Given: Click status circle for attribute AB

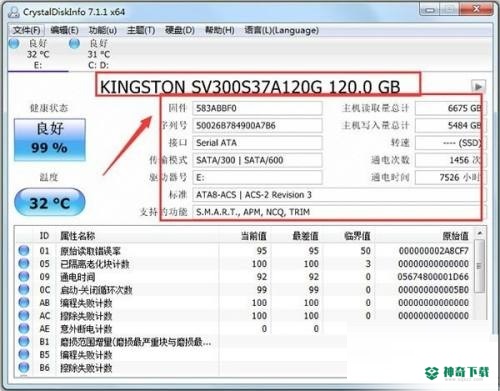Looking at the screenshot, I should pyautogui.click(x=24, y=303).
